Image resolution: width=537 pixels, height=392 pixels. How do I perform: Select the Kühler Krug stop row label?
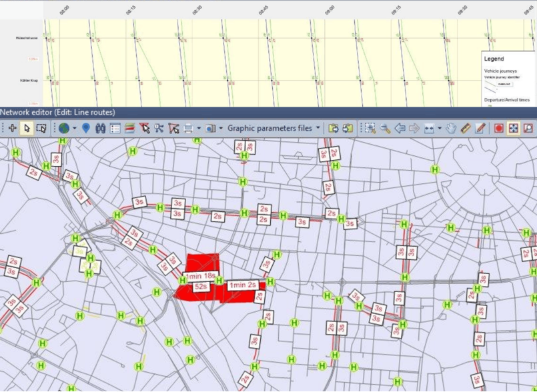pos(29,81)
